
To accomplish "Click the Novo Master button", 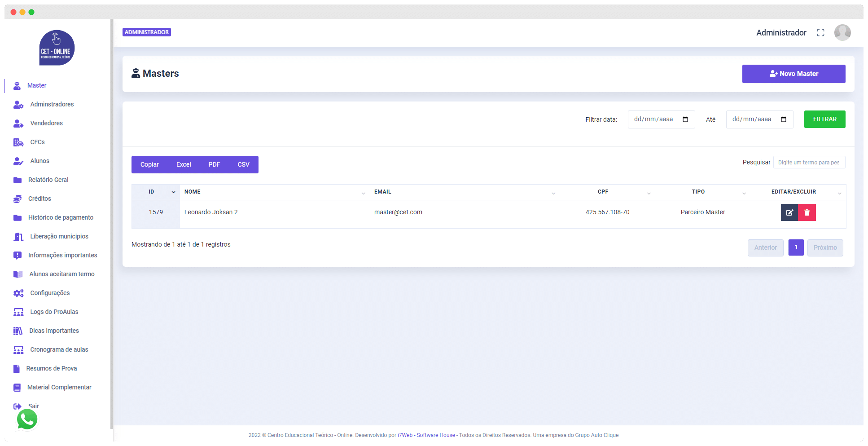I will [x=793, y=74].
